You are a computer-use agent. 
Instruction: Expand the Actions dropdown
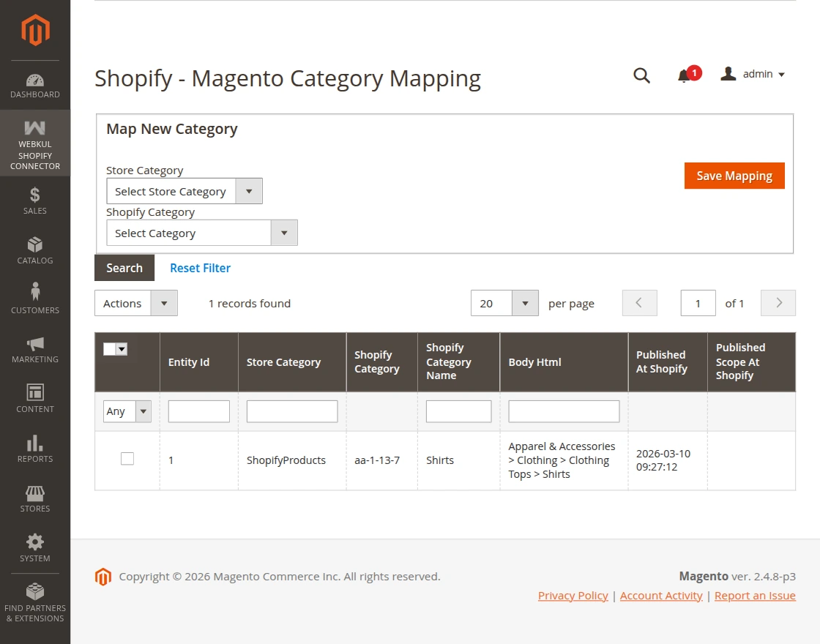pyautogui.click(x=135, y=303)
